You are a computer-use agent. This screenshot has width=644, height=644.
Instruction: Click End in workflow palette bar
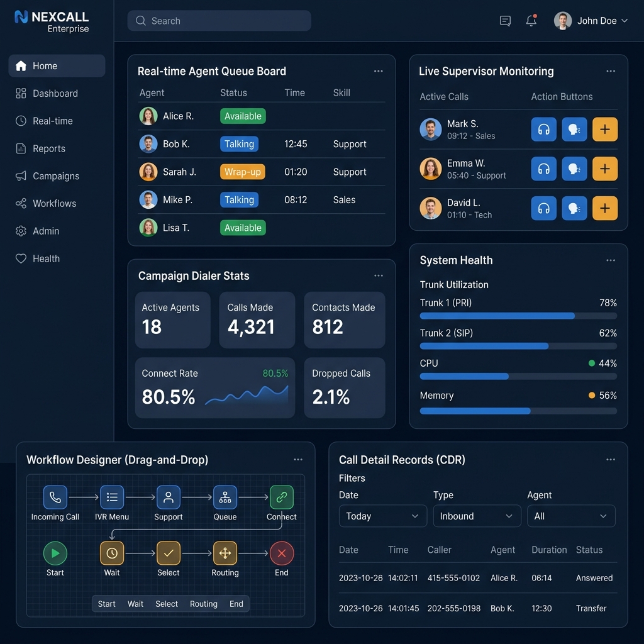(236, 604)
